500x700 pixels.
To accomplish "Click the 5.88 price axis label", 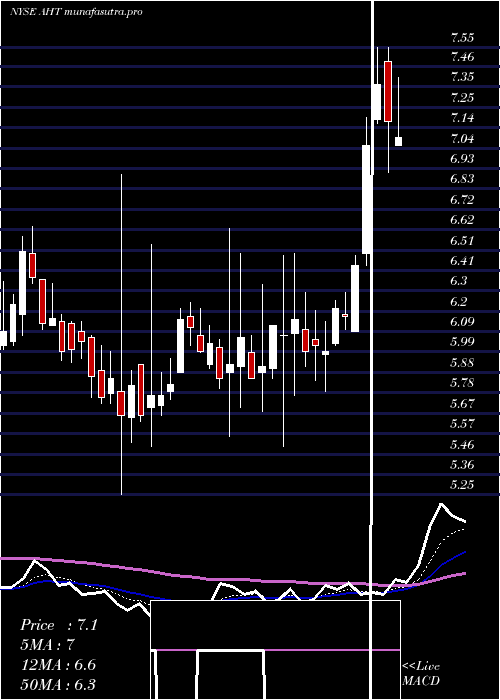I will click(462, 362).
